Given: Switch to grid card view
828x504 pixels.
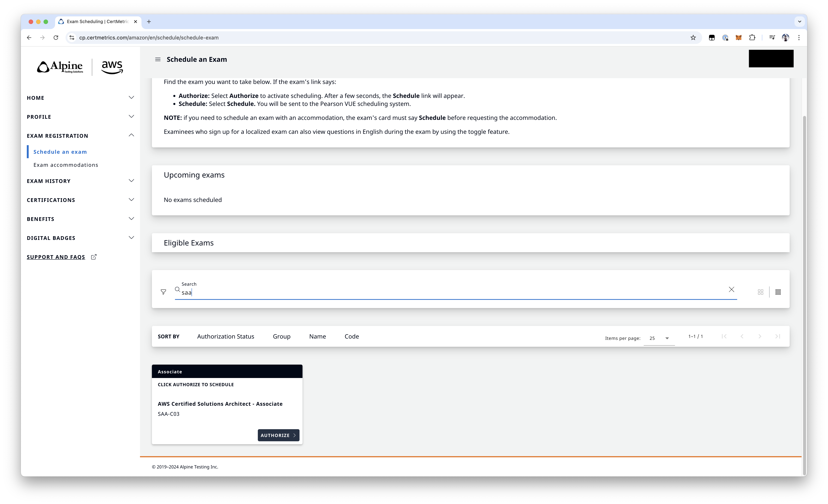Looking at the screenshot, I should coord(760,292).
